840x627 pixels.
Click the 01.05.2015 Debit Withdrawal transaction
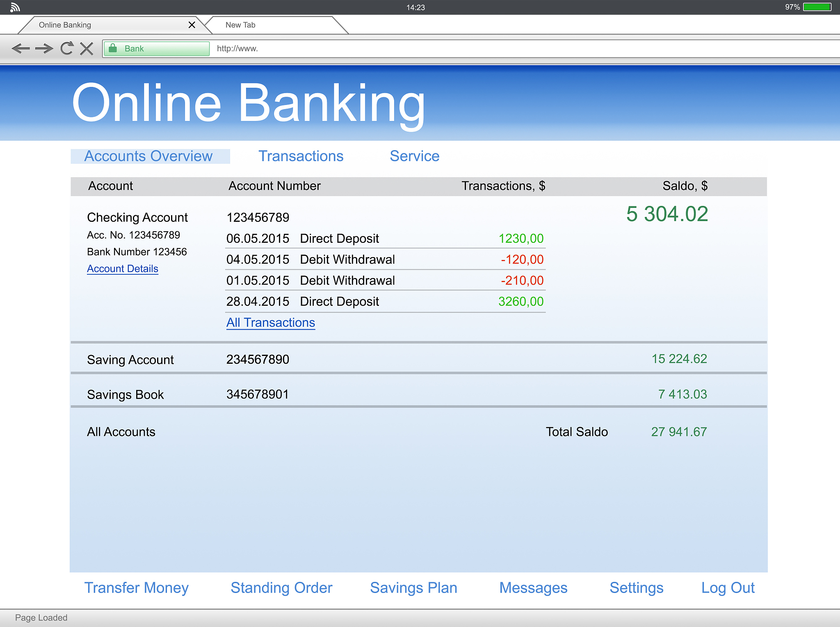(x=386, y=280)
